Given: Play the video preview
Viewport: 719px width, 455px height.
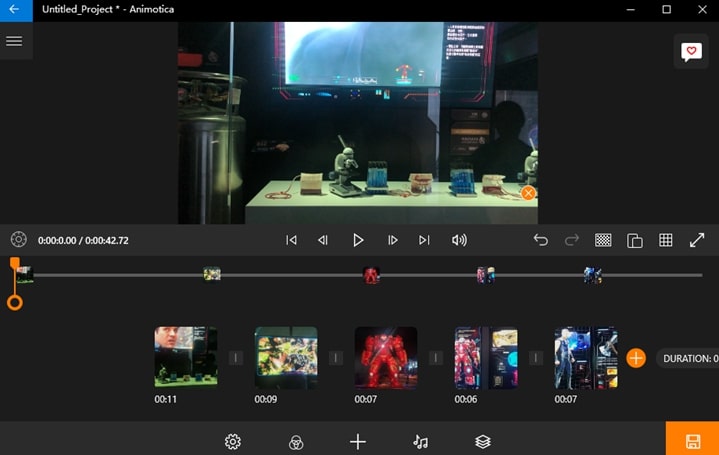Looking at the screenshot, I should coord(358,240).
